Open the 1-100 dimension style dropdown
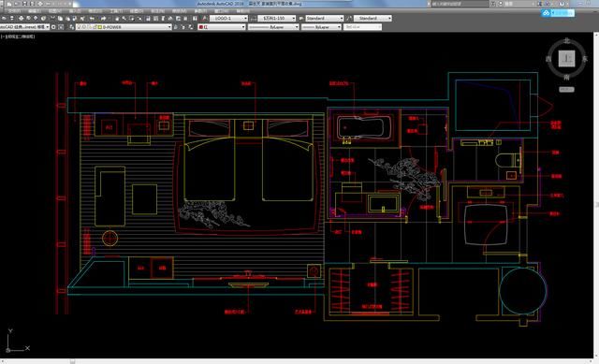This screenshot has height=364, width=599. (293, 18)
